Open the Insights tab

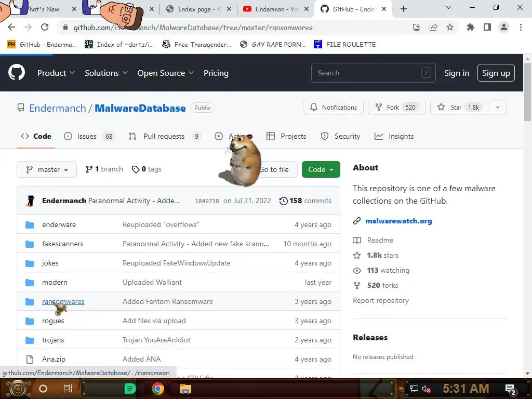(x=394, y=136)
